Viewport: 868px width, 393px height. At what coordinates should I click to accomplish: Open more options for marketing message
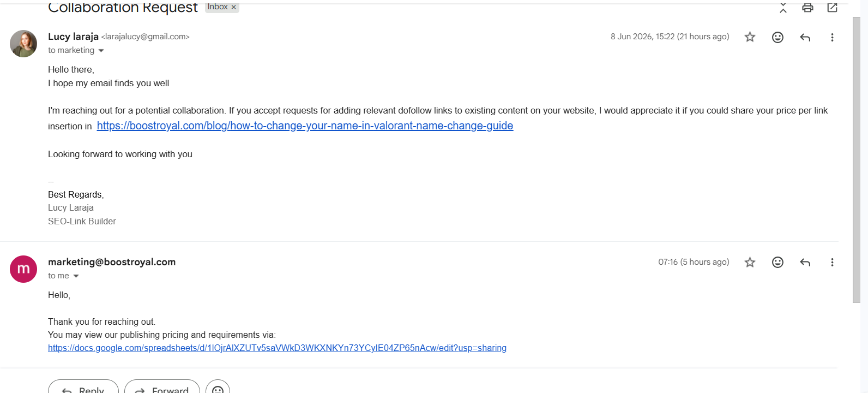832,263
